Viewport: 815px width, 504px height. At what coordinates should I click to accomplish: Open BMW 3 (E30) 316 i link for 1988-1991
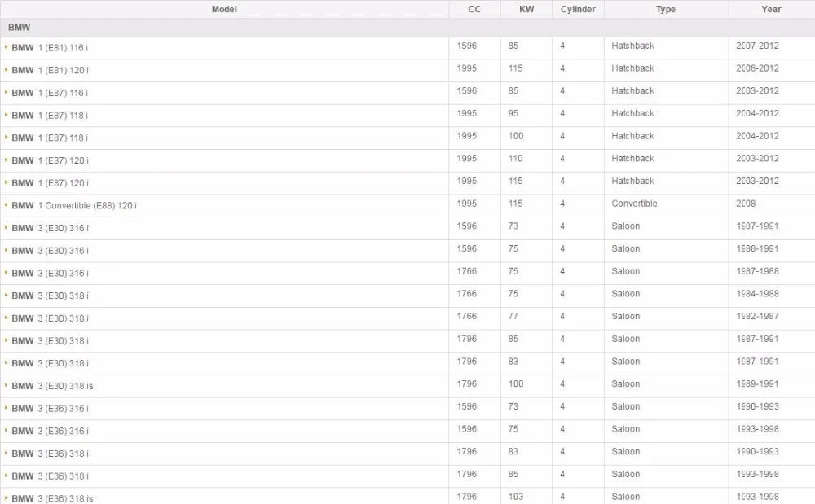click(50, 251)
